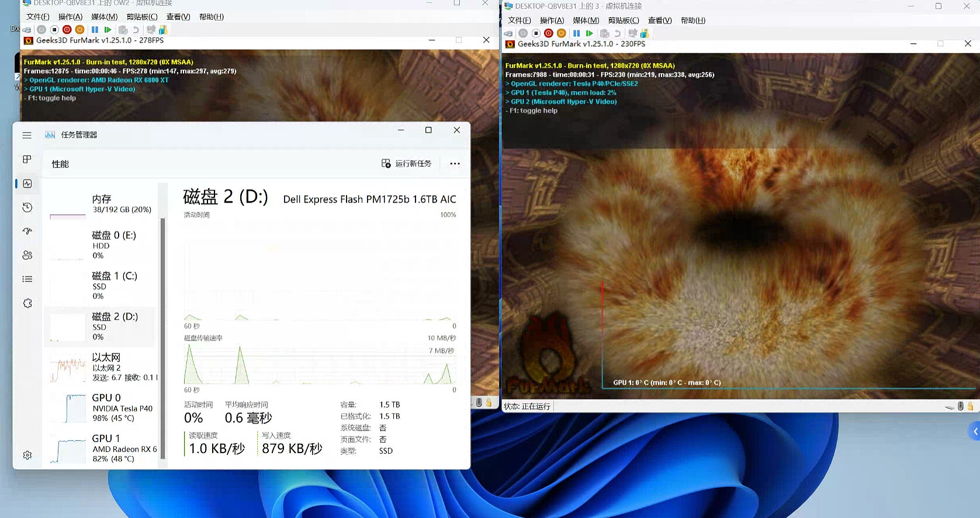The image size is (980, 518).
Task: Open Clipboard menu in VM 3 window
Action: tap(624, 20)
